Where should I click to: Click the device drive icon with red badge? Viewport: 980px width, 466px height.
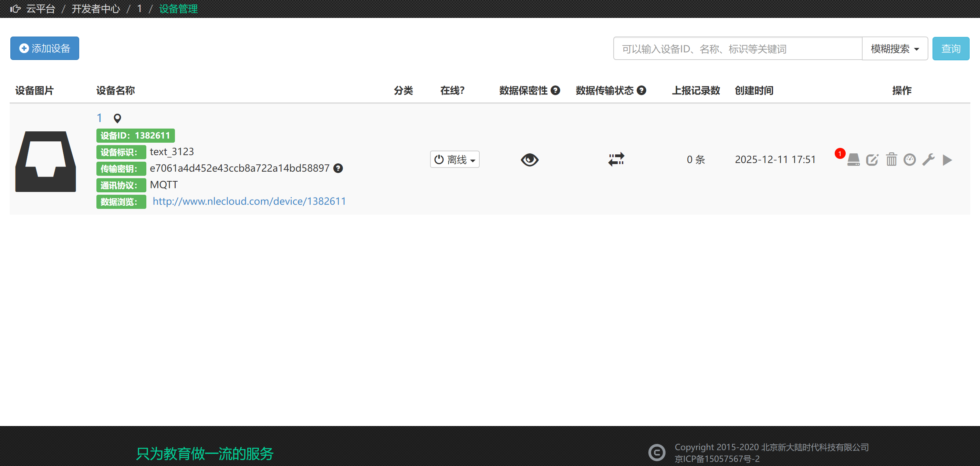[x=853, y=160]
